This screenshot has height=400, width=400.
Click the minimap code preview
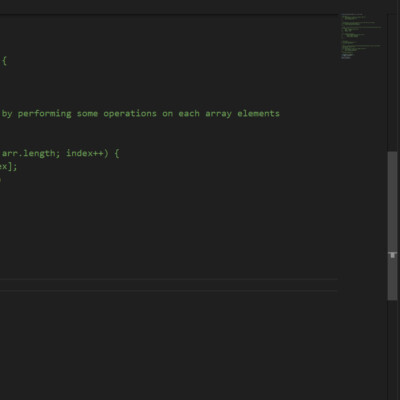click(362, 36)
